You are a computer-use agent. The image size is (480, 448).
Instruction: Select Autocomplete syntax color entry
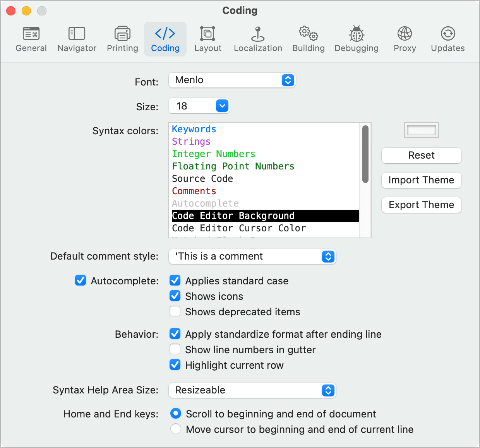point(266,203)
